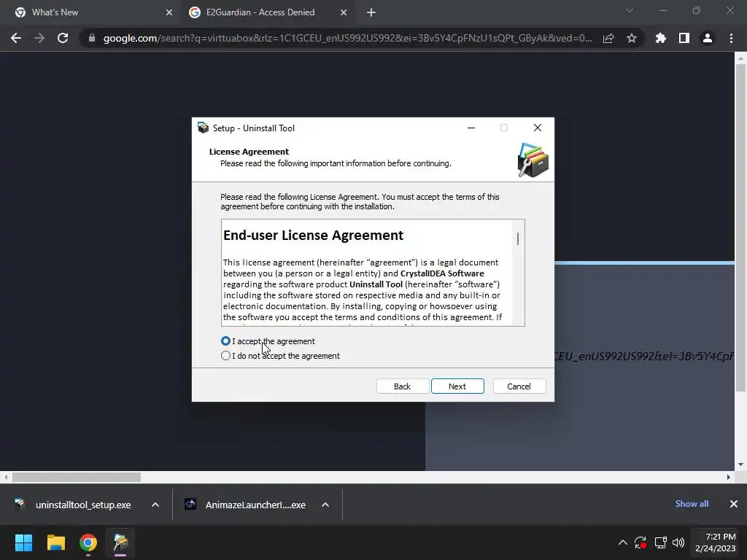Open clock and date 7:21 PM
This screenshot has width=747, height=560.
[x=716, y=542]
